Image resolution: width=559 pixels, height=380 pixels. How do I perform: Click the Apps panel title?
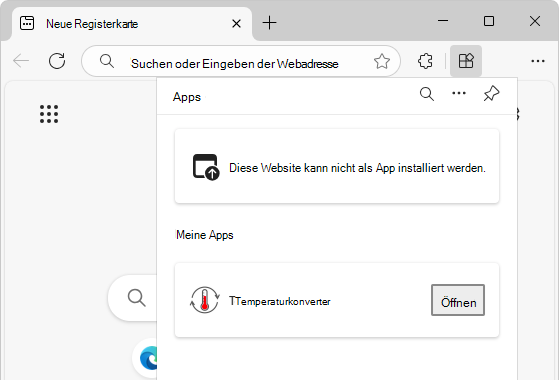(x=187, y=97)
